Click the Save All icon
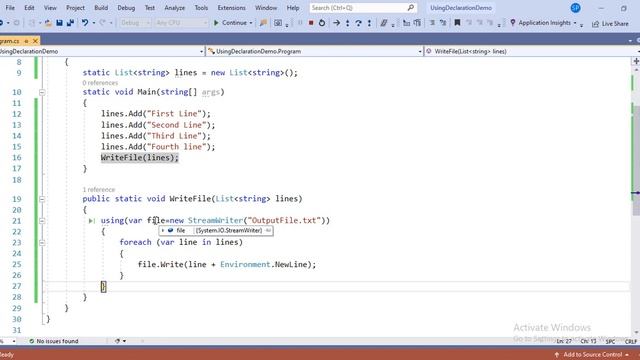The image size is (640, 360). click(70, 23)
